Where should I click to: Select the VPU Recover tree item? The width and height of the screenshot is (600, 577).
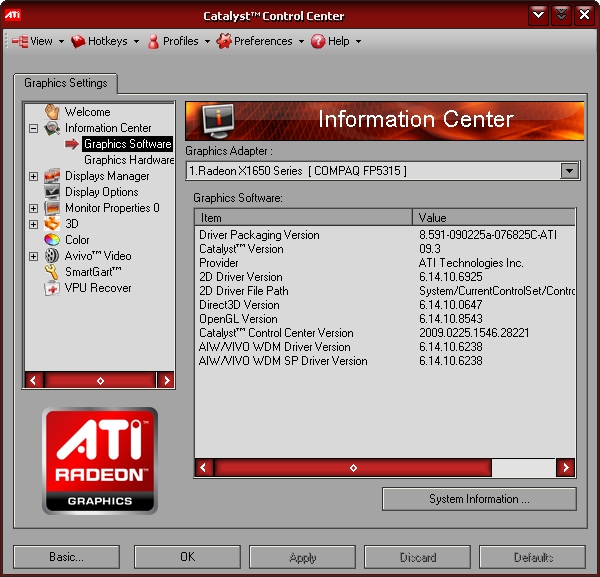coord(98,288)
